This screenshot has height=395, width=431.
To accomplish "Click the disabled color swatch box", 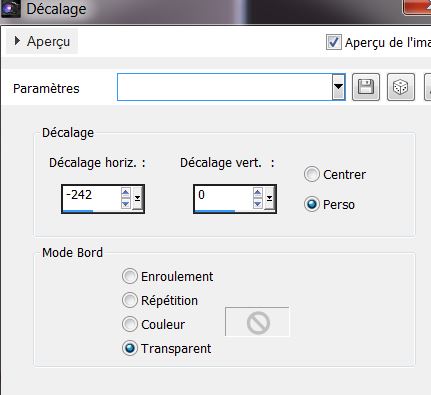I will coord(257,322).
